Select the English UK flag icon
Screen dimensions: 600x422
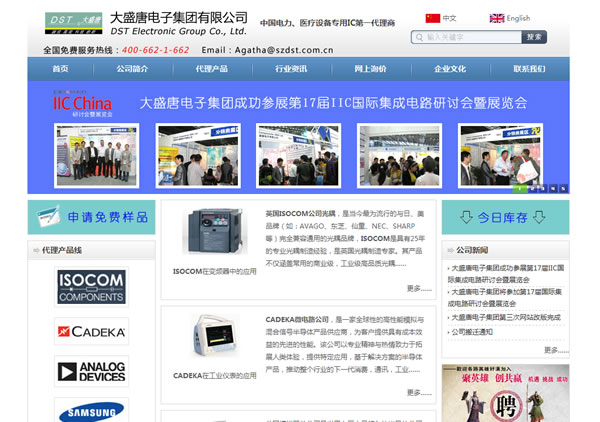tap(496, 18)
